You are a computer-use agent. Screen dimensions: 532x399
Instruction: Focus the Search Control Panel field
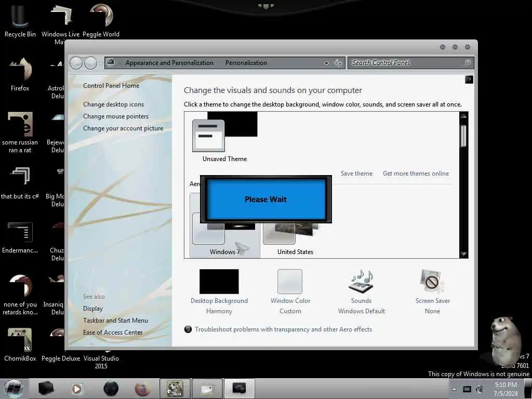(x=410, y=63)
